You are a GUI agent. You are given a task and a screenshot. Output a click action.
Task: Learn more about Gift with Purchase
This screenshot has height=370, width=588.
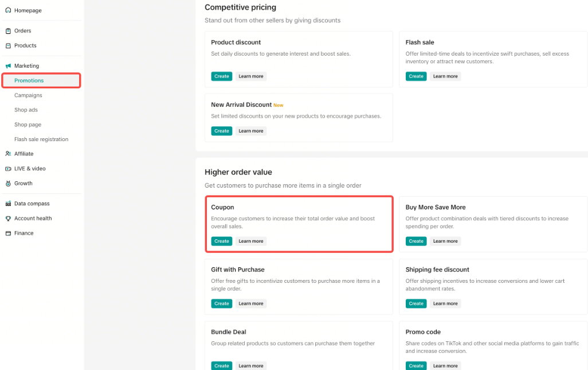pos(251,304)
